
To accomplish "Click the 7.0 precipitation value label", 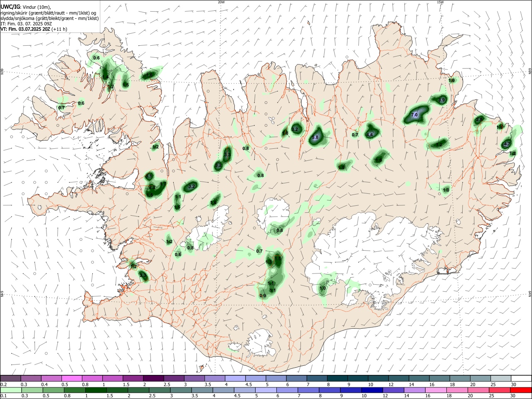I will 414,115.
